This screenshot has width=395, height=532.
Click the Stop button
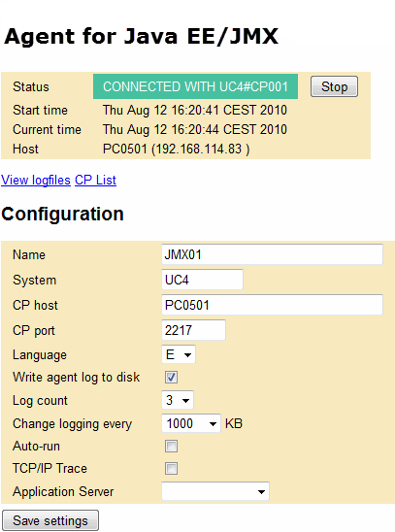click(334, 86)
